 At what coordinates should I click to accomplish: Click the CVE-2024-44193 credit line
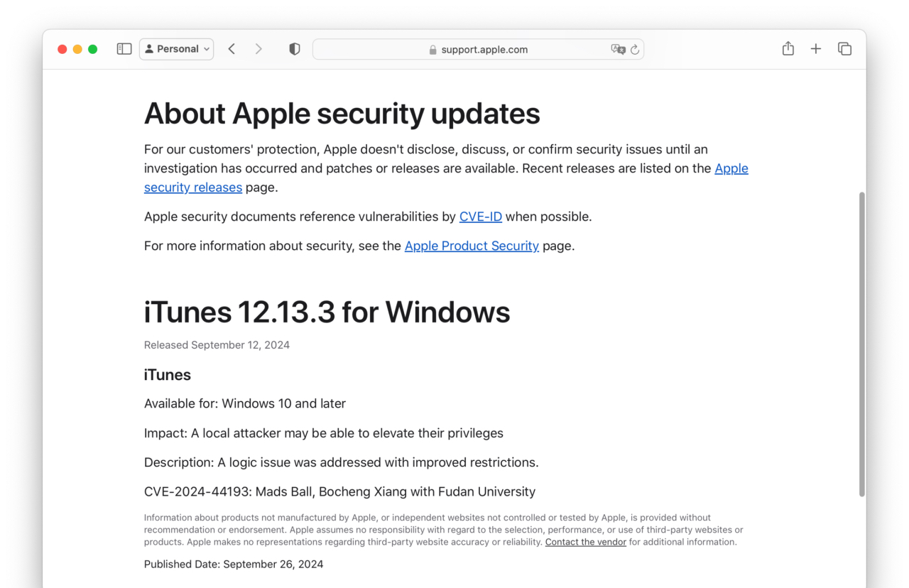coord(339,491)
